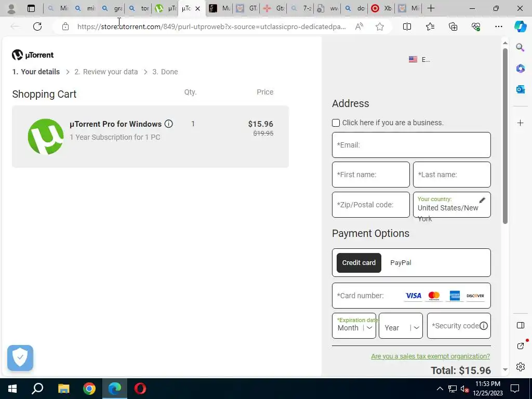Click into the Card number field
Viewport: 532px width, 399px height.
point(411,296)
